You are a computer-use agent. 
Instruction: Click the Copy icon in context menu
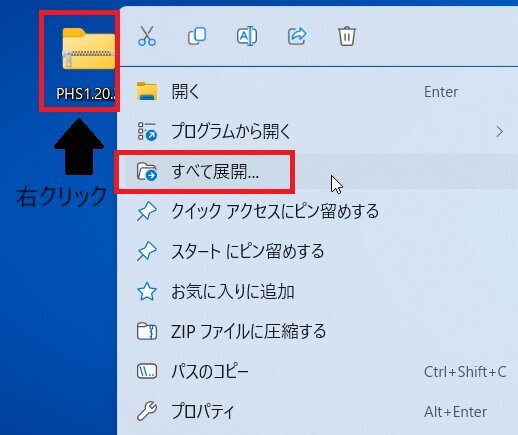click(197, 36)
